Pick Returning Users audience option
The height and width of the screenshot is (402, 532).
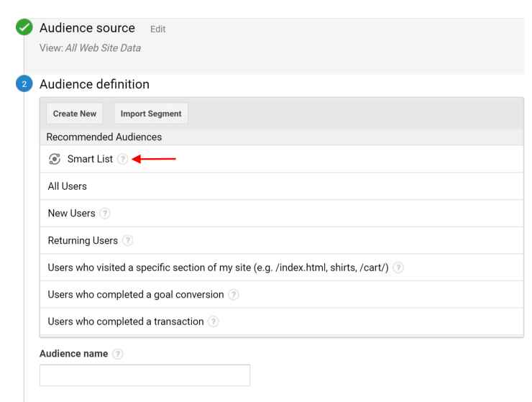point(282,240)
